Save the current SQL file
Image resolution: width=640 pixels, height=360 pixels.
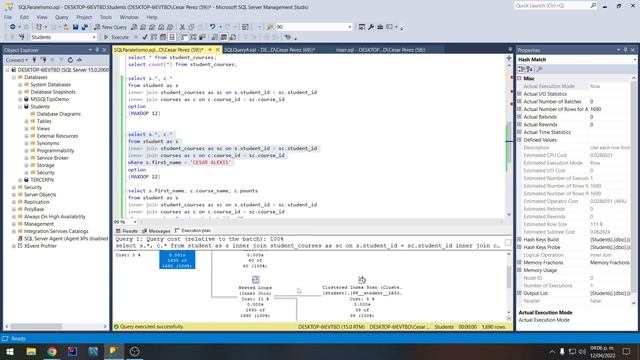click(76, 27)
